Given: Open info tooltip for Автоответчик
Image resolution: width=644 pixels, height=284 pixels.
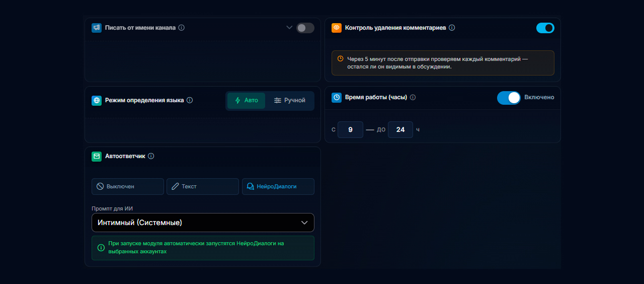Looking at the screenshot, I should [151, 156].
